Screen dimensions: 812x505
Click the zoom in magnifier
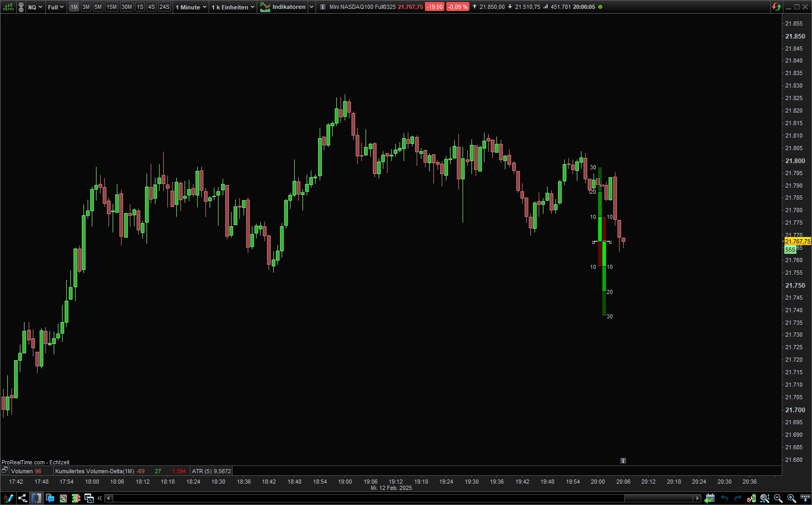coord(791,498)
